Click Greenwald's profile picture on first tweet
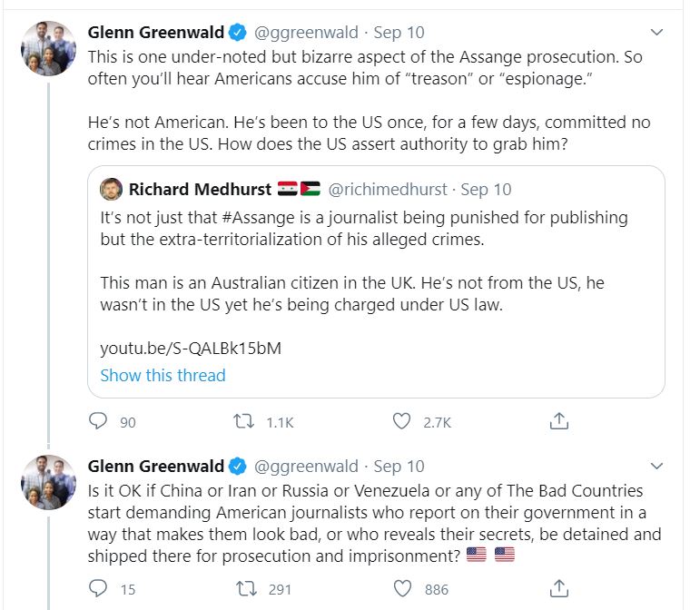Image resolution: width=700 pixels, height=610 pixels. 48,48
